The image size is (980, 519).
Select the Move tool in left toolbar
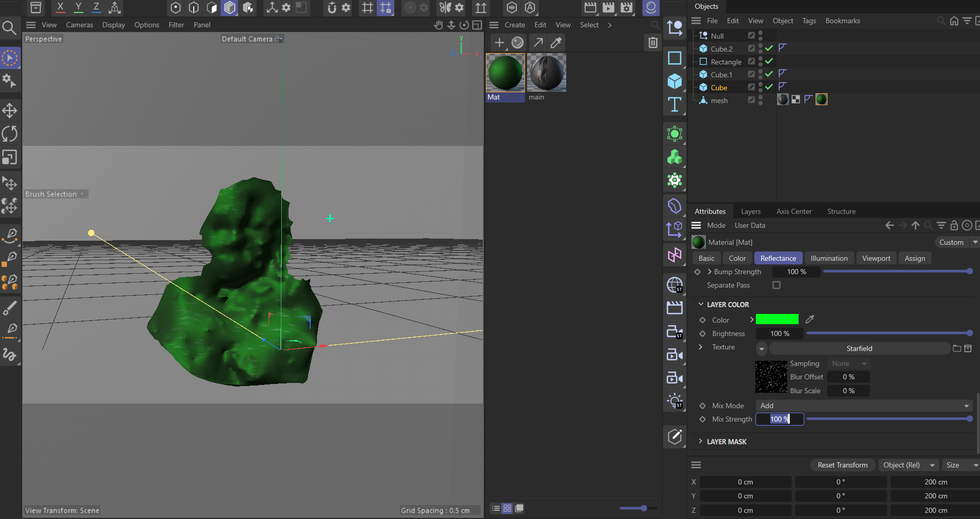[x=10, y=110]
